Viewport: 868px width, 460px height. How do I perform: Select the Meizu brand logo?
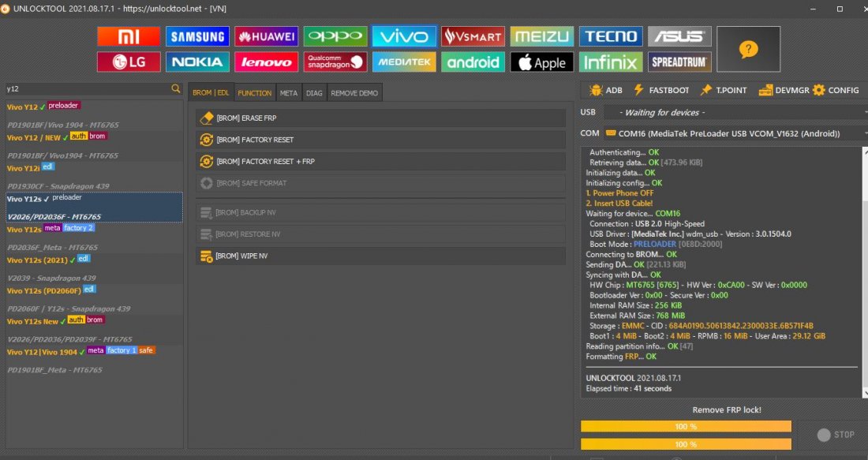point(542,36)
